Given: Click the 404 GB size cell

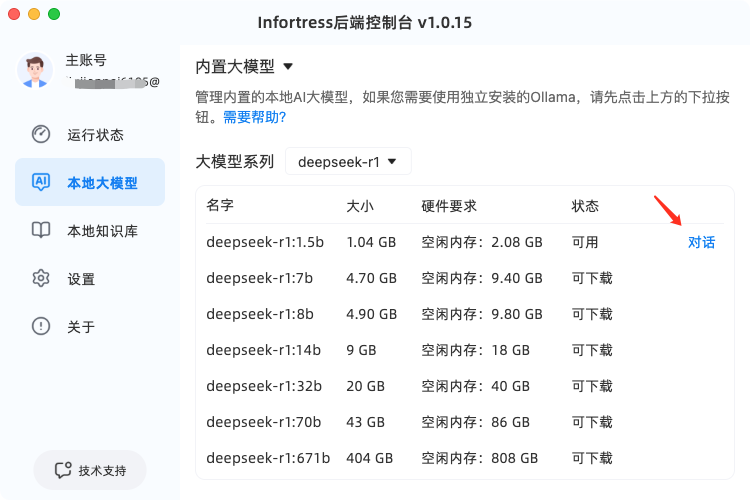Looking at the screenshot, I should [369, 458].
